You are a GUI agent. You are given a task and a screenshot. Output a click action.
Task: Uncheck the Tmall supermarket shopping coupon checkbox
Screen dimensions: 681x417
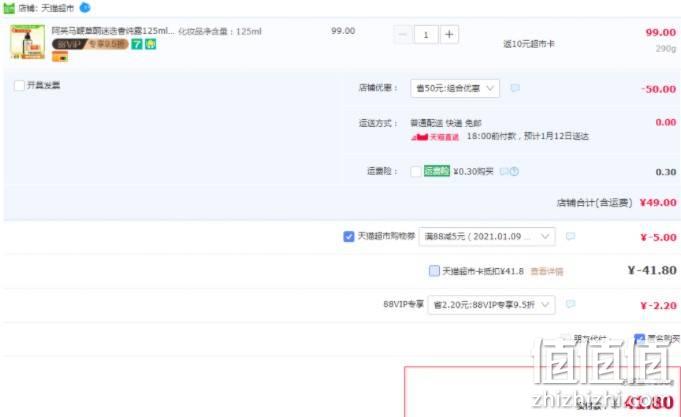[x=348, y=236]
